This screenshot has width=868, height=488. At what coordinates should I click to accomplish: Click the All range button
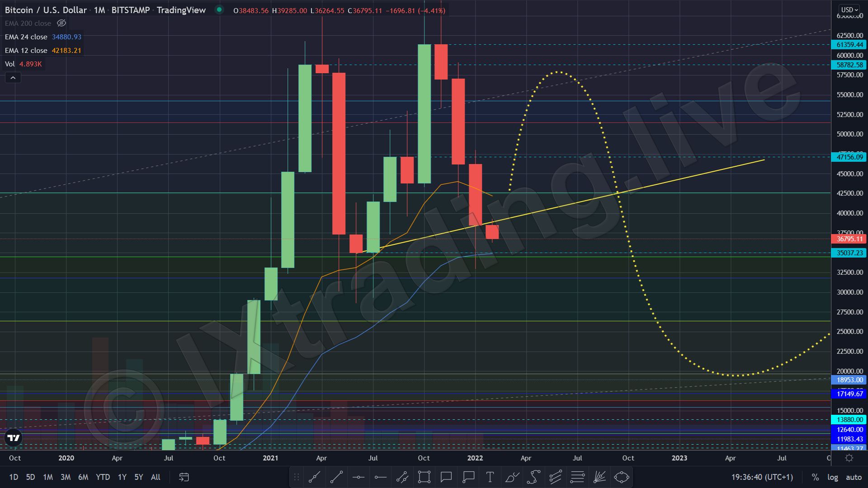(156, 477)
